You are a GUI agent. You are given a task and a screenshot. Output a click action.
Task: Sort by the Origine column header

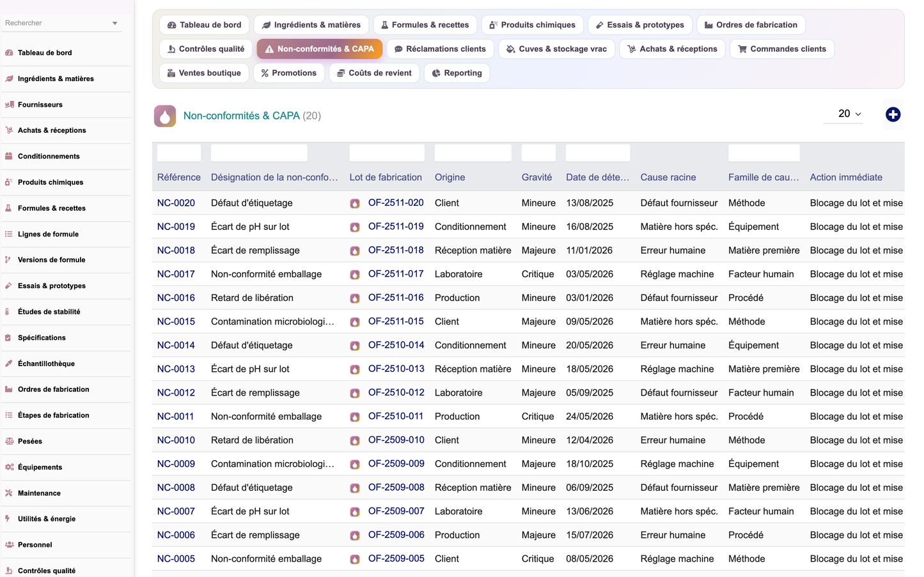450,178
